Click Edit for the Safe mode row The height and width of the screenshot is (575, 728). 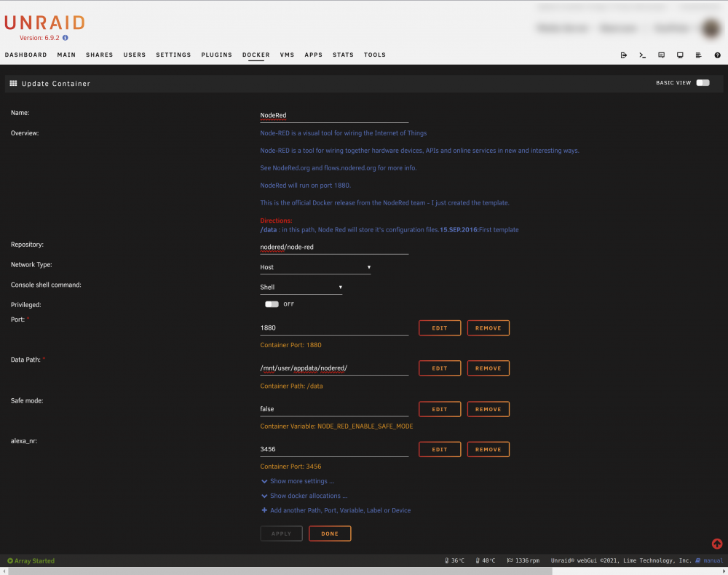click(x=440, y=409)
